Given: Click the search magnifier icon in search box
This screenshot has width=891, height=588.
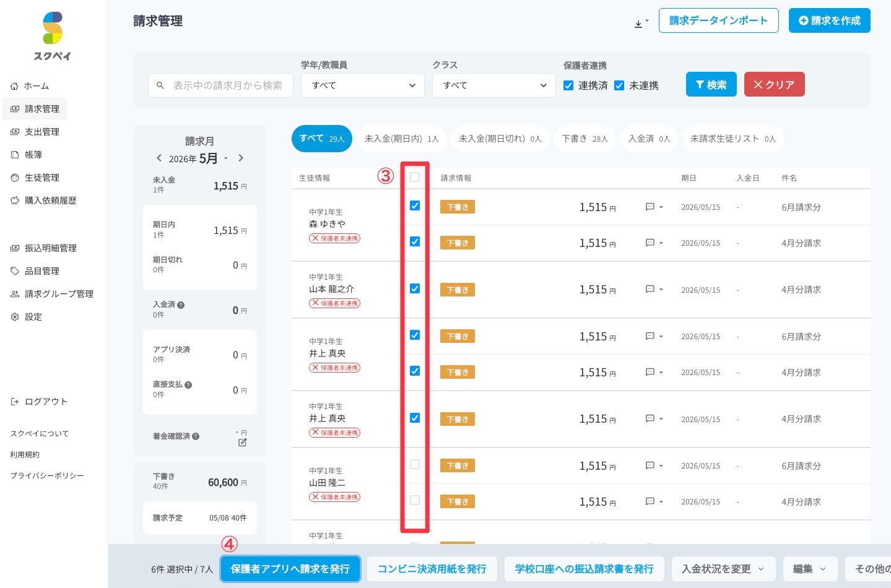Looking at the screenshot, I should [x=160, y=85].
